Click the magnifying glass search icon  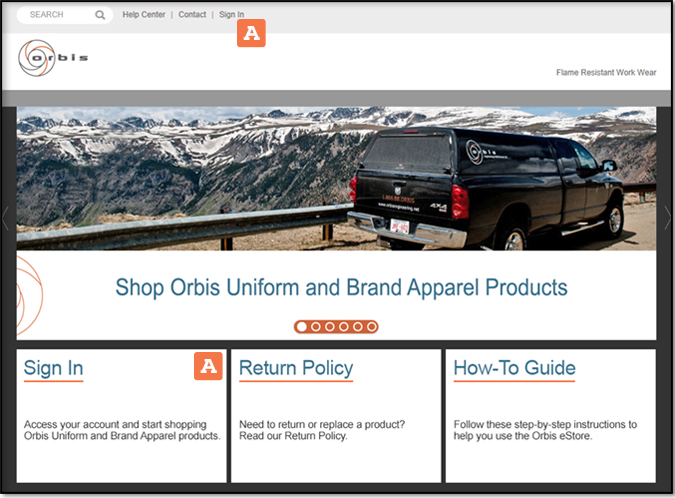coord(100,15)
